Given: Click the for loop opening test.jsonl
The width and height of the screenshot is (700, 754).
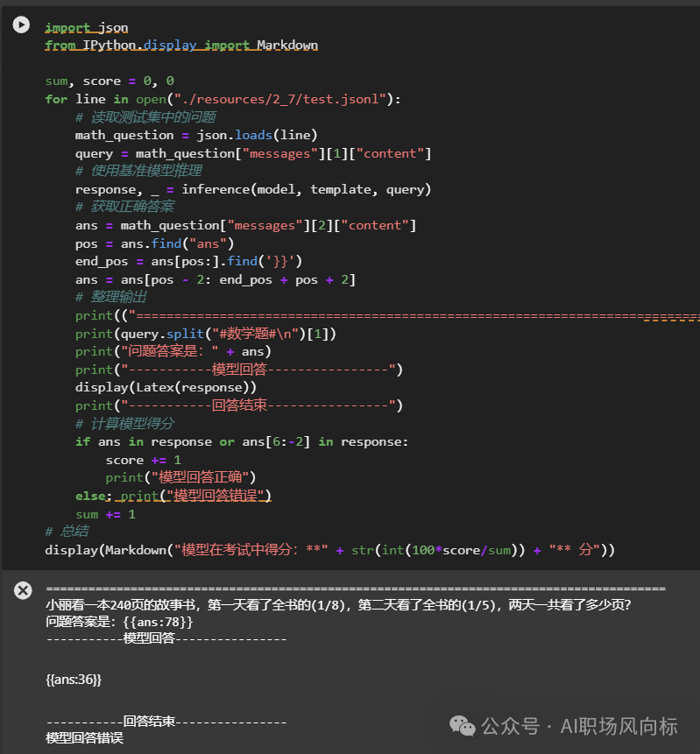Looking at the screenshot, I should click(x=223, y=100).
